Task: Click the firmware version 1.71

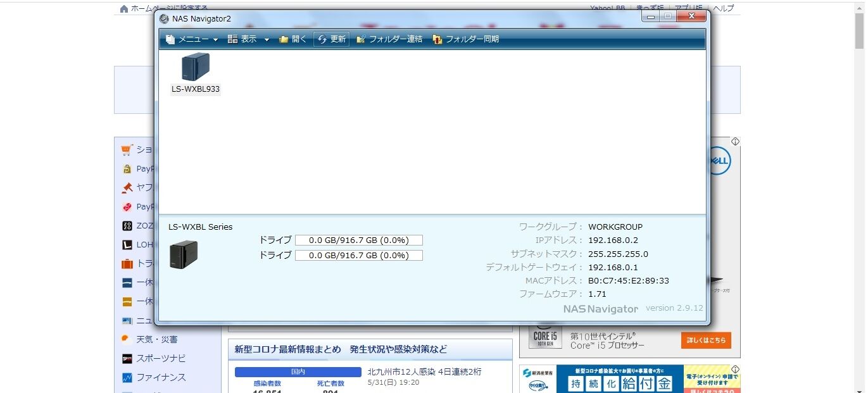Action: tap(598, 294)
